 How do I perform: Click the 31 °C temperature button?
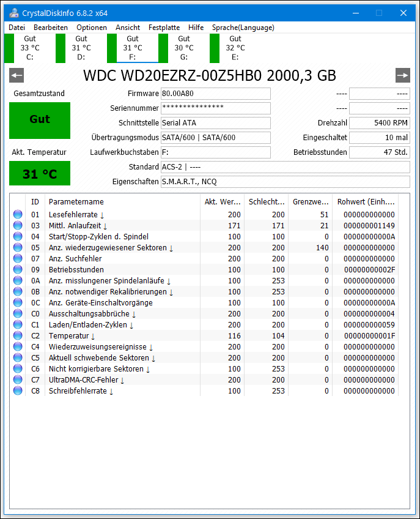click(x=40, y=173)
